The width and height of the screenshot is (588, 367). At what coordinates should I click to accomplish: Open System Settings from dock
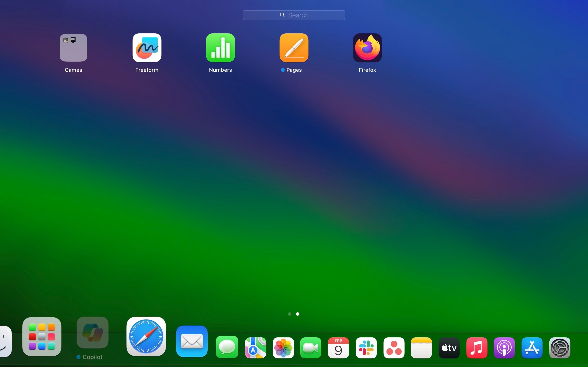tap(560, 348)
